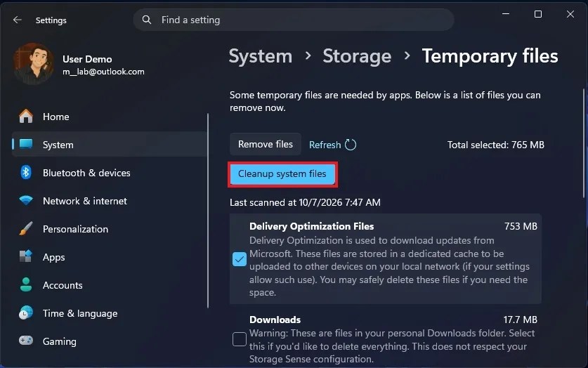Click Cleanup system files button
The image size is (588, 368).
point(282,174)
